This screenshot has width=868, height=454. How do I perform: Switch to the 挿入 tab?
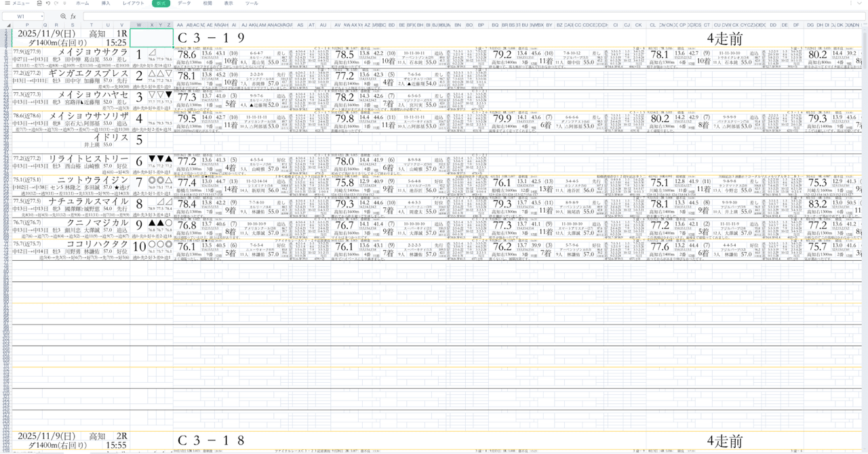click(x=106, y=3)
